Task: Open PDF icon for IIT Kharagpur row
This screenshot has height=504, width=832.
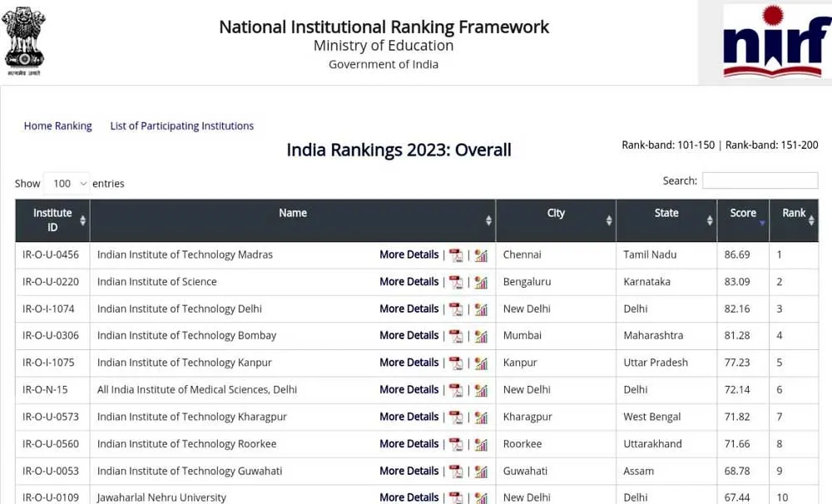Action: click(x=456, y=417)
